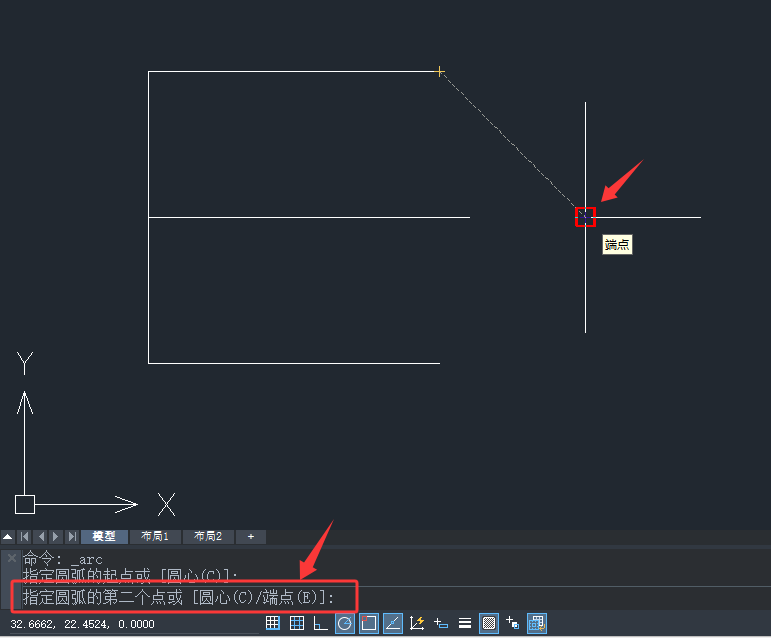Jump to the last layout tab
Screen dimensions: 771x638
click(72, 536)
